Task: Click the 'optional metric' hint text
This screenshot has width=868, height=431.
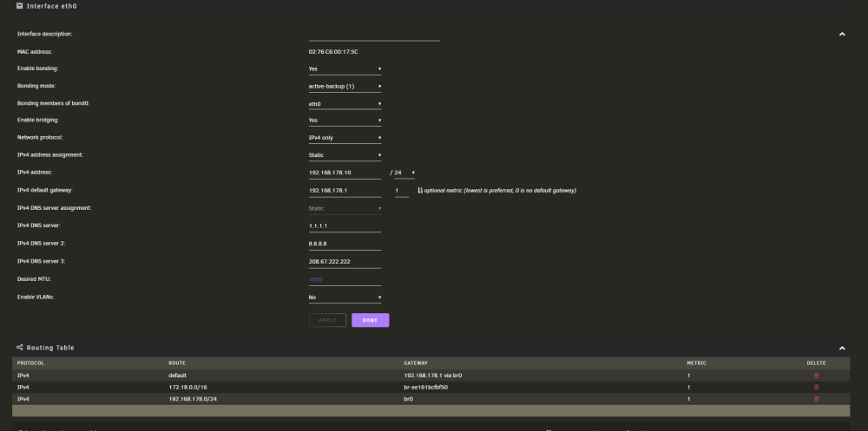Action: pyautogui.click(x=501, y=190)
